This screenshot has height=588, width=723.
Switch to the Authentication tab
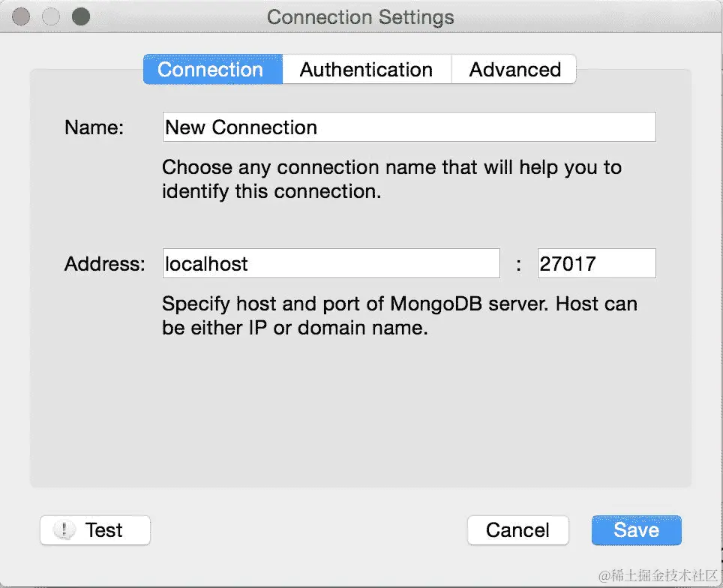pyautogui.click(x=367, y=70)
